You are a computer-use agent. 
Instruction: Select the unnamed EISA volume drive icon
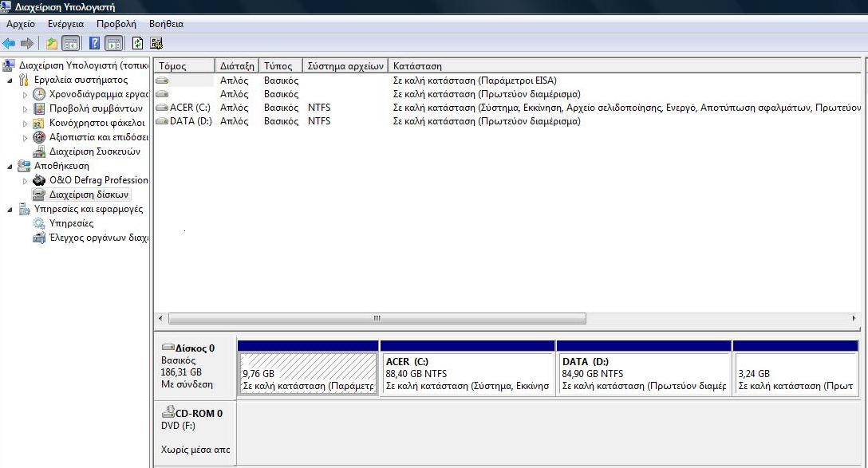[x=162, y=81]
